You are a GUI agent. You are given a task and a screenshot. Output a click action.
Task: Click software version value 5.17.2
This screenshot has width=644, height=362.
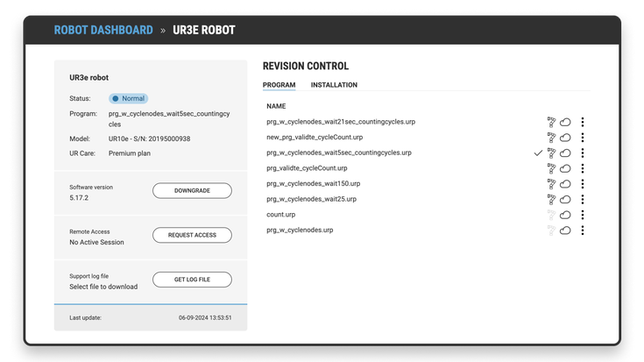79,197
